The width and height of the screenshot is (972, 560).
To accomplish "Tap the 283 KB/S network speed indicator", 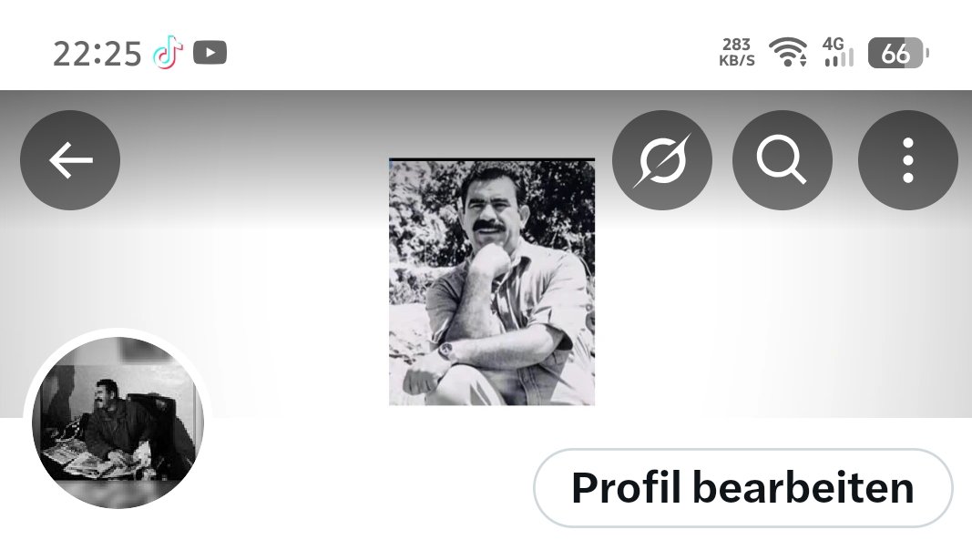I will click(736, 52).
